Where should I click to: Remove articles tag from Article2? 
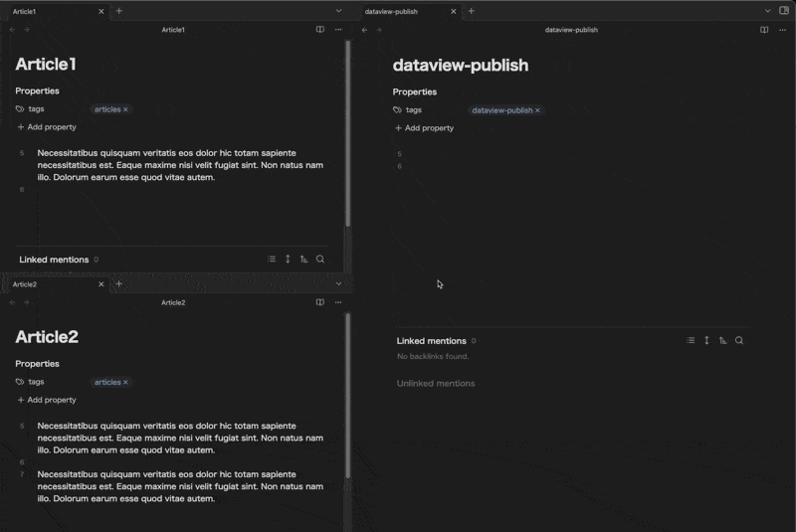pos(125,382)
